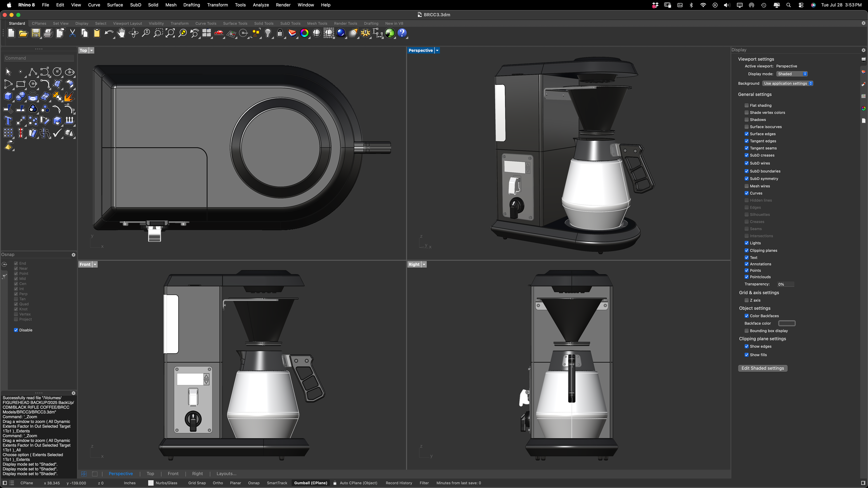Enable the Shadows checkbox
This screenshot has height=488, width=868.
coord(747,120)
